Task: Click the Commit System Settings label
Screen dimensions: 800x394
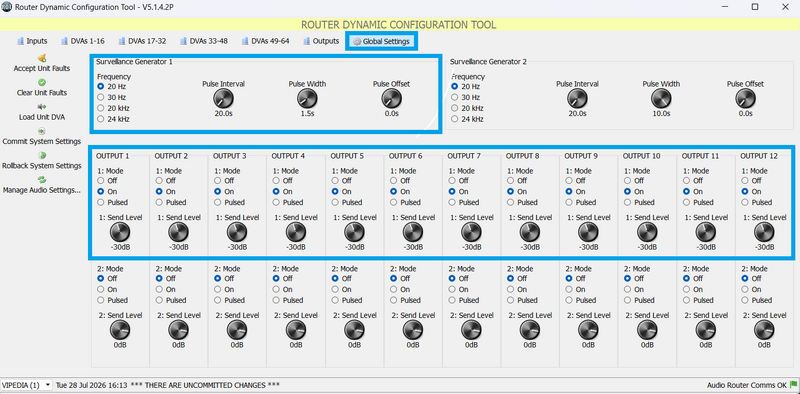Action: click(x=42, y=141)
